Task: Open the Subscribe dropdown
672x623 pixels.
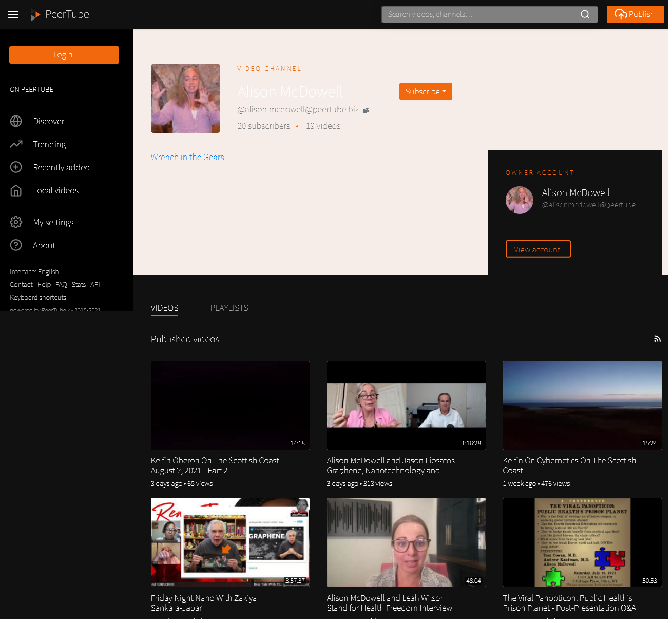Action: tap(426, 91)
